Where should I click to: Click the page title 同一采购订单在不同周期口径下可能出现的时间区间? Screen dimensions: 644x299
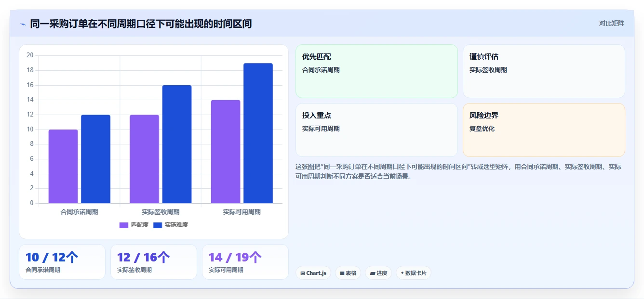tap(141, 24)
